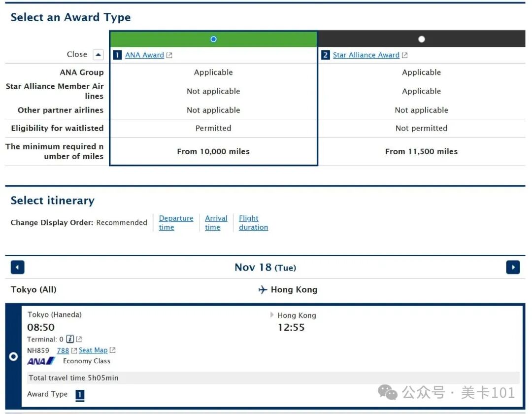532x414 pixels.
Task: Click 'Tokyo (All)' origin label
Action: coord(33,289)
